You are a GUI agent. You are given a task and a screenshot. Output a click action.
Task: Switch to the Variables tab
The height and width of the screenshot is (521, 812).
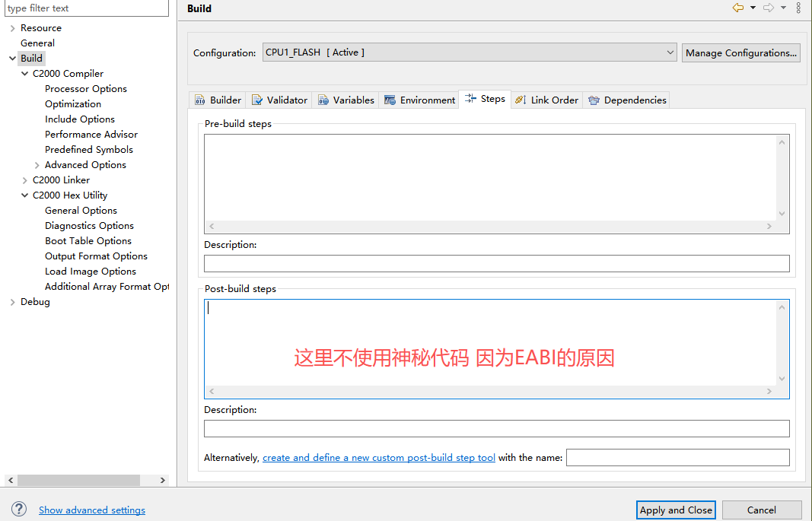coord(345,100)
